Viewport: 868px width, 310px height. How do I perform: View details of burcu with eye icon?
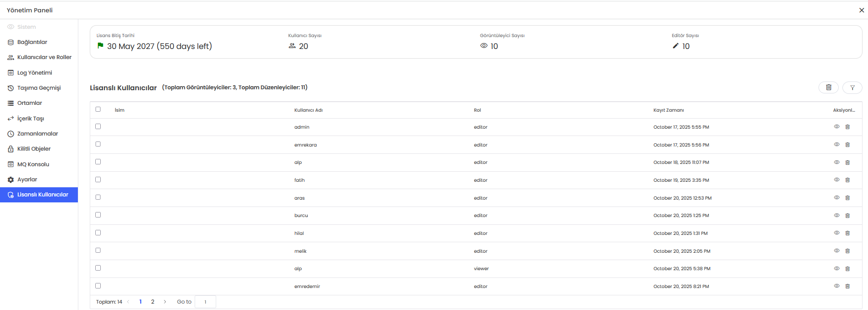(x=836, y=215)
